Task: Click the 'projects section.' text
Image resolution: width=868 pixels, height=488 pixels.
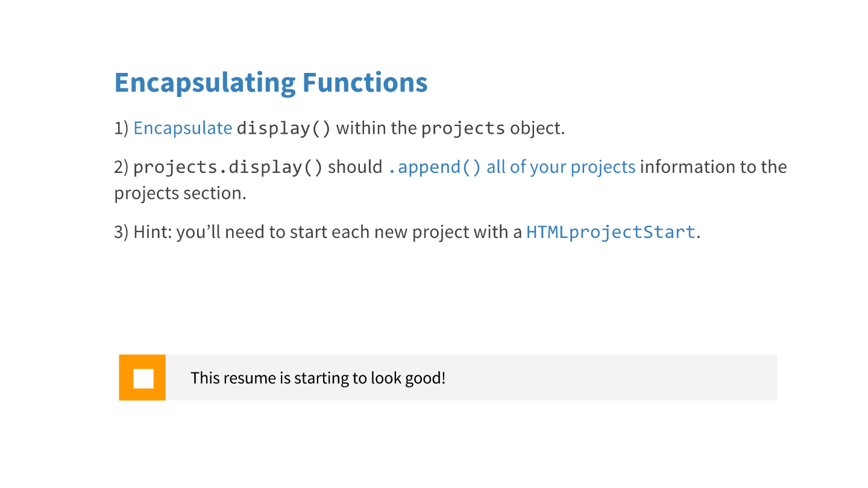Action: point(180,193)
